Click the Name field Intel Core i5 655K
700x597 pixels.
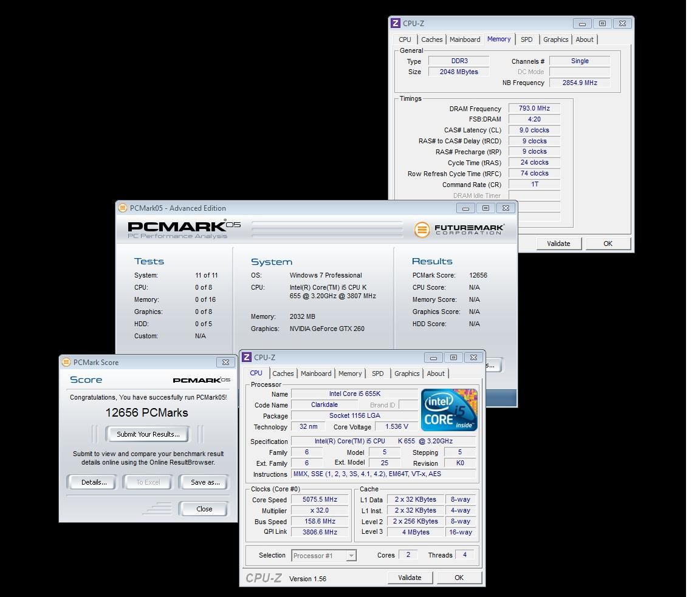(354, 394)
